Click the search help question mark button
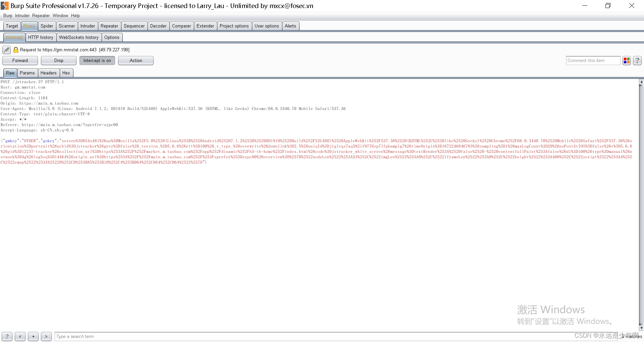Image resolution: width=644 pixels, height=342 pixels. (7, 336)
